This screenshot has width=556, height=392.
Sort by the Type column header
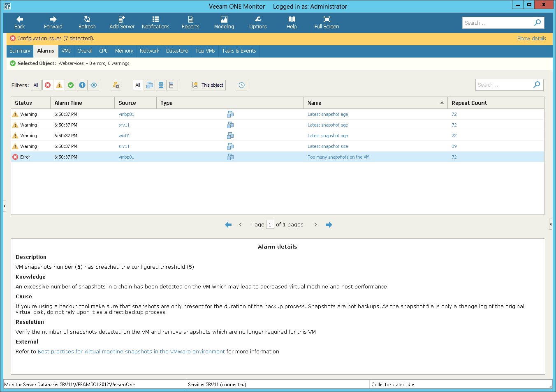click(230, 103)
